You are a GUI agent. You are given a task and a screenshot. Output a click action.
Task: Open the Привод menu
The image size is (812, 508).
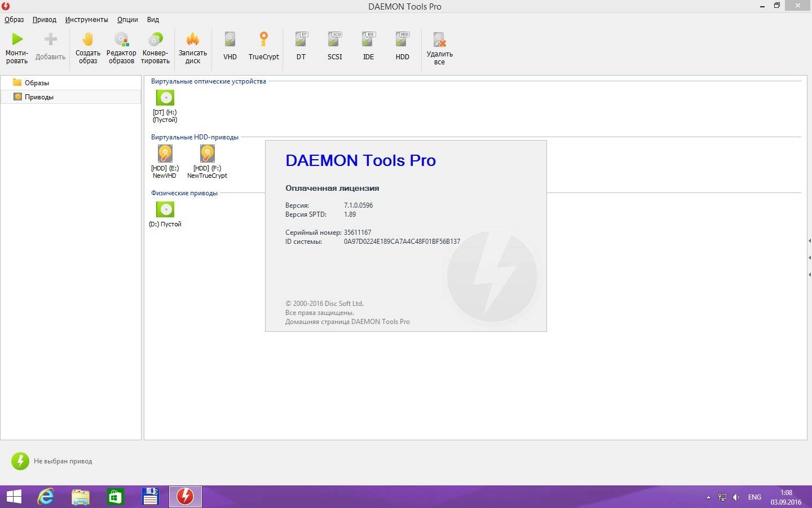(44, 19)
